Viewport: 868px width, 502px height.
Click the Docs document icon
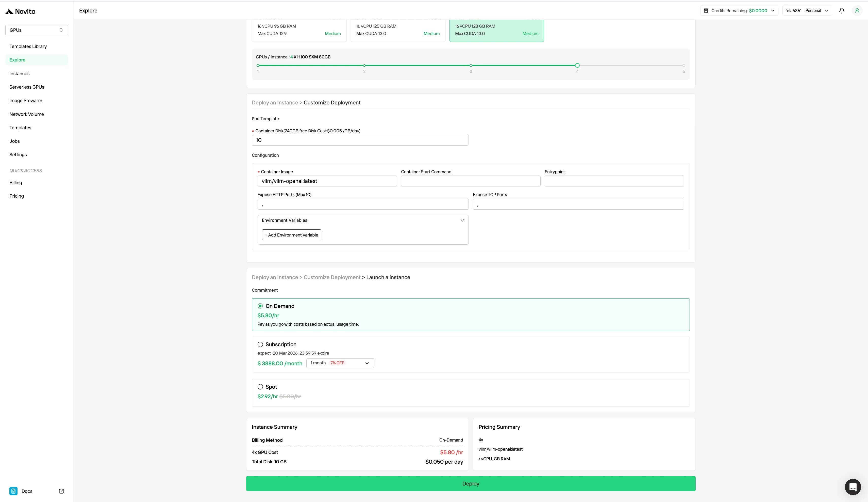point(13,491)
